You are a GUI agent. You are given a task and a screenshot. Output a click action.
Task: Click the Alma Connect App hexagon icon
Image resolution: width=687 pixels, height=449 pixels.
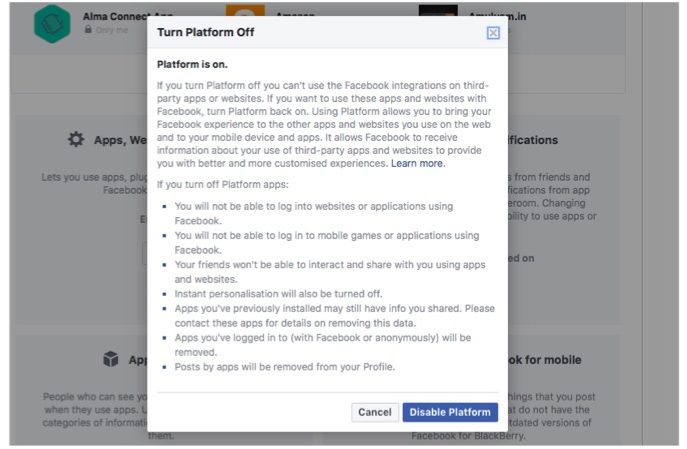pyautogui.click(x=52, y=24)
